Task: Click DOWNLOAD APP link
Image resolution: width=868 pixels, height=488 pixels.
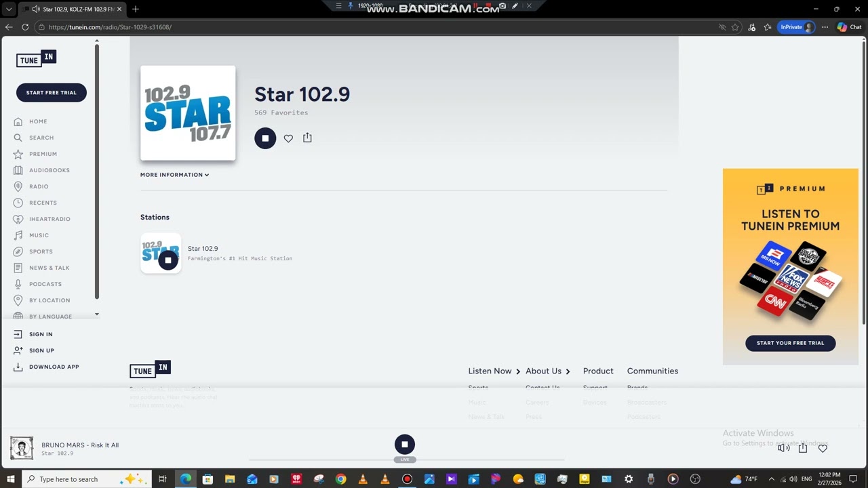Action: pos(54,367)
